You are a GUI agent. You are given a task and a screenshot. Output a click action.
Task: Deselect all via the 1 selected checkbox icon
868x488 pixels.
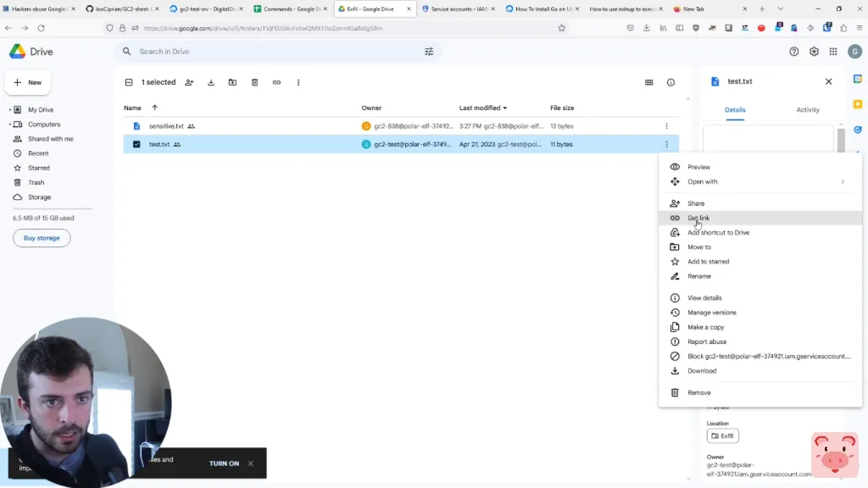129,82
